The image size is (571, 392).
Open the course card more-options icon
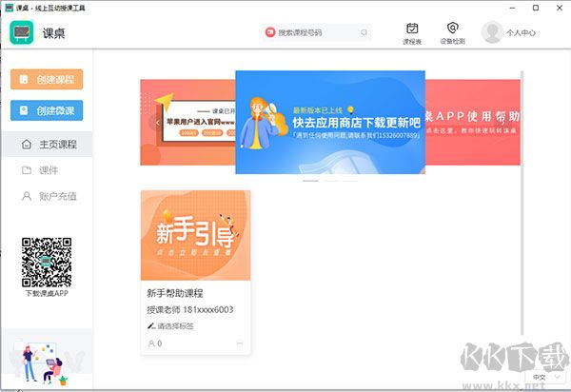pyautogui.click(x=240, y=343)
